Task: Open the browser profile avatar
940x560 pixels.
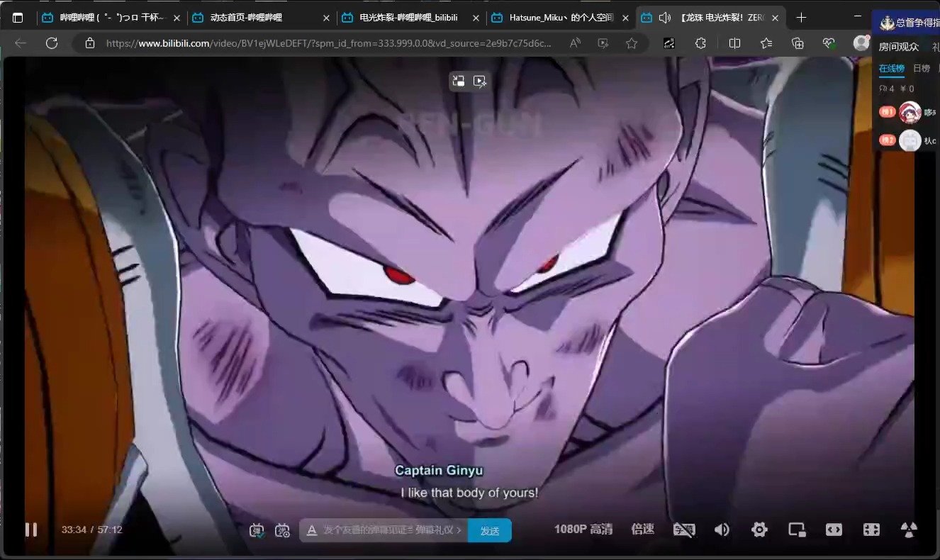Action: coord(861,43)
